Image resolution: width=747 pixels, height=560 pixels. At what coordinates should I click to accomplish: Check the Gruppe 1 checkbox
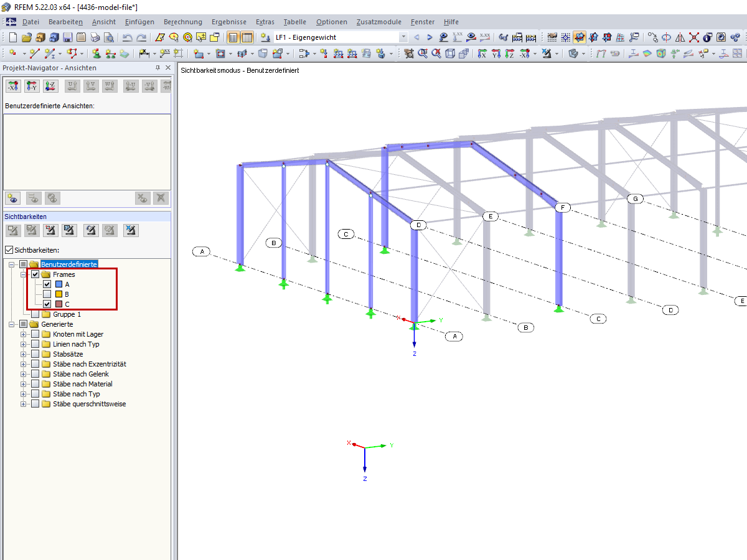[x=35, y=314]
